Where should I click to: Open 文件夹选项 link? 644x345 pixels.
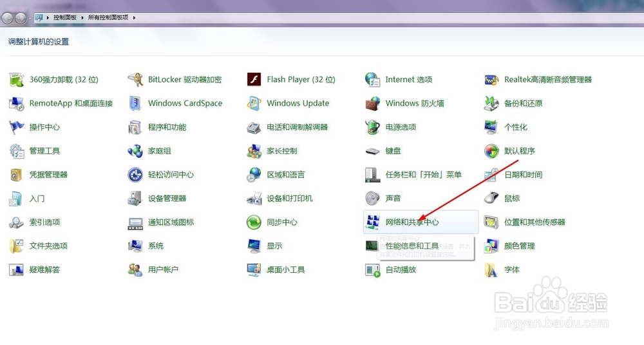pyautogui.click(x=48, y=246)
